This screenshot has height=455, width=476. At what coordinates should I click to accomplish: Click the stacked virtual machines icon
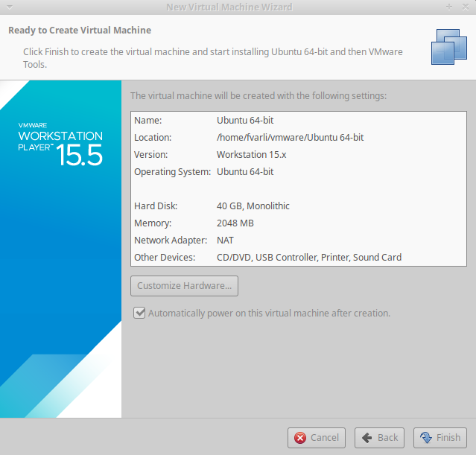tap(449, 46)
